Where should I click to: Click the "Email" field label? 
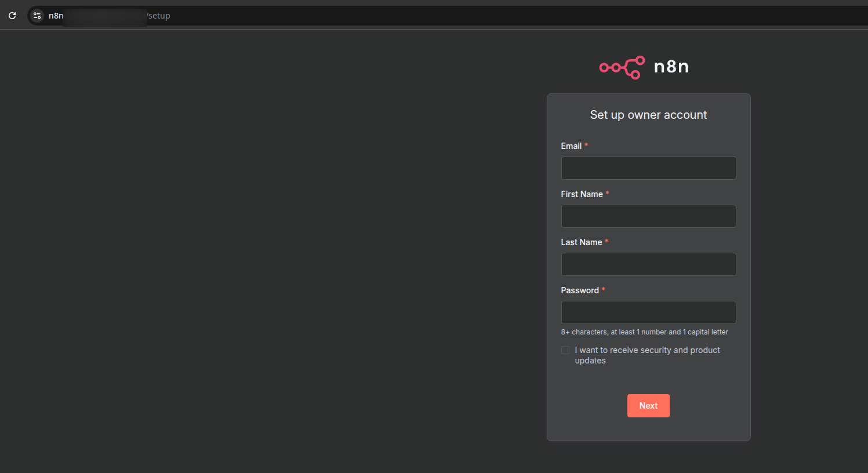571,146
